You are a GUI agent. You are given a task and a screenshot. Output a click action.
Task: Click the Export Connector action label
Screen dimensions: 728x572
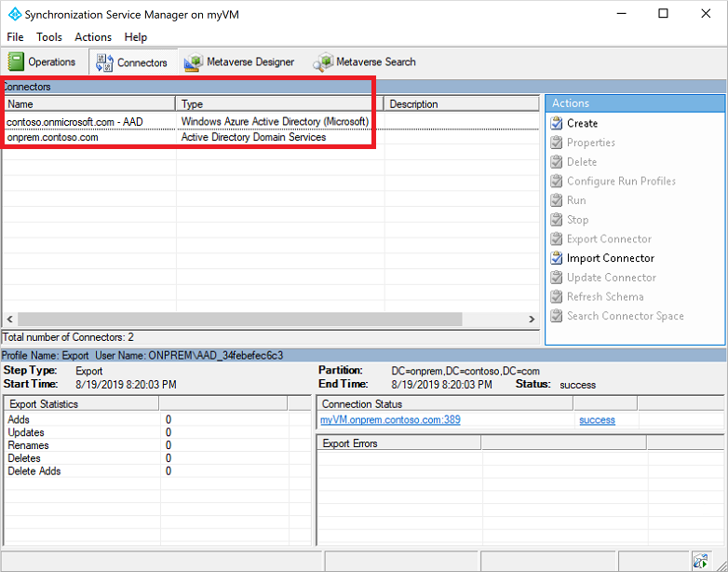609,238
